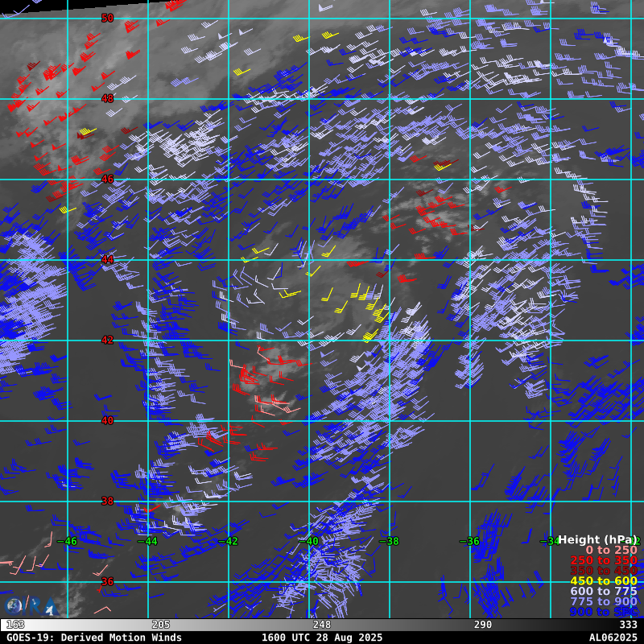The image size is (644, 644).
Task: Select the '0 to 250' legend entry
Action: click(611, 550)
